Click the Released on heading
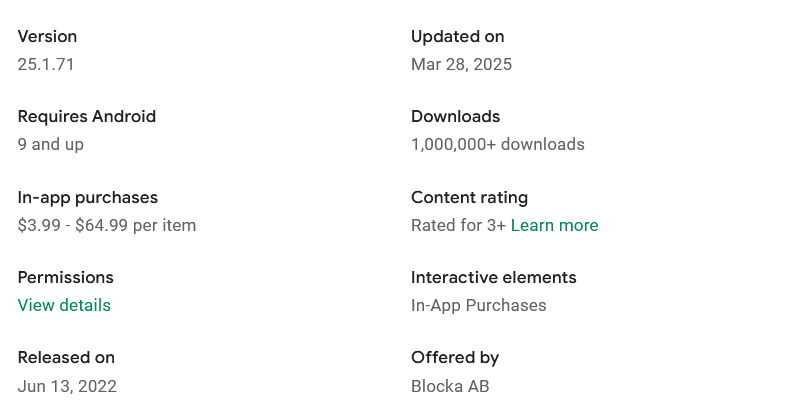 coord(66,357)
